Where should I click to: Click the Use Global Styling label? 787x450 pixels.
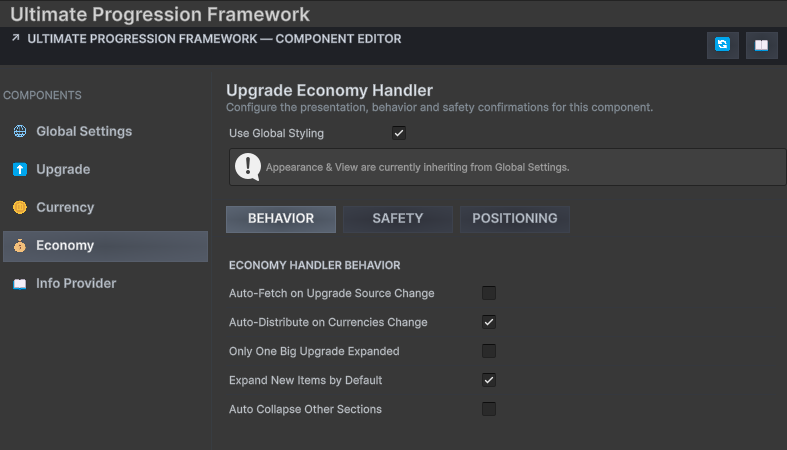point(277,133)
